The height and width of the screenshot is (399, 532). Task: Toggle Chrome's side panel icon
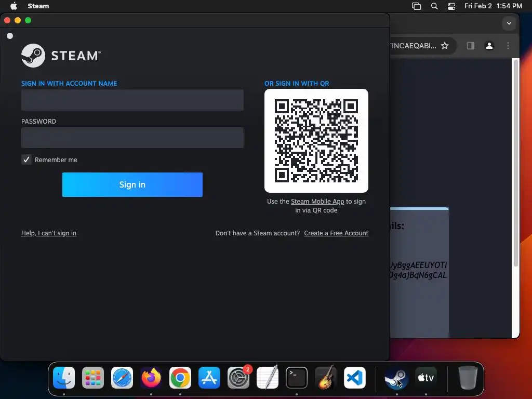[x=471, y=46]
